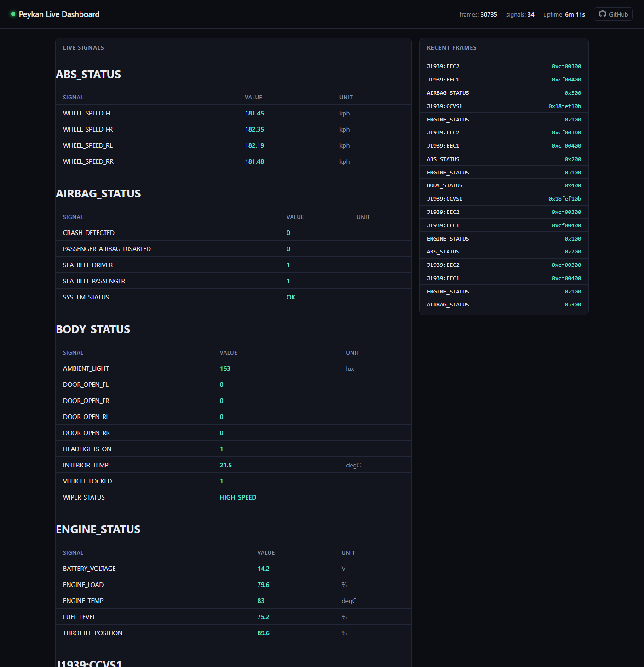Click the first 0xcf00400 frame ID
This screenshot has width=644, height=667.
point(566,80)
